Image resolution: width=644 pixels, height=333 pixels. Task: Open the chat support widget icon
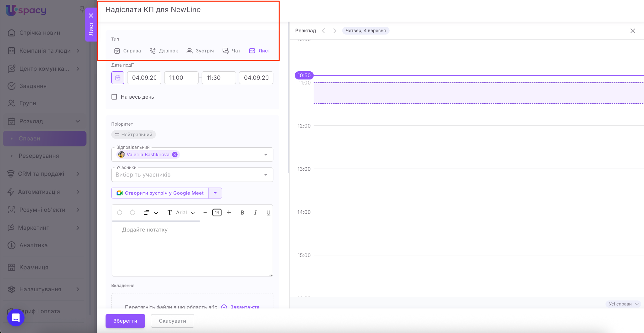pos(16,318)
